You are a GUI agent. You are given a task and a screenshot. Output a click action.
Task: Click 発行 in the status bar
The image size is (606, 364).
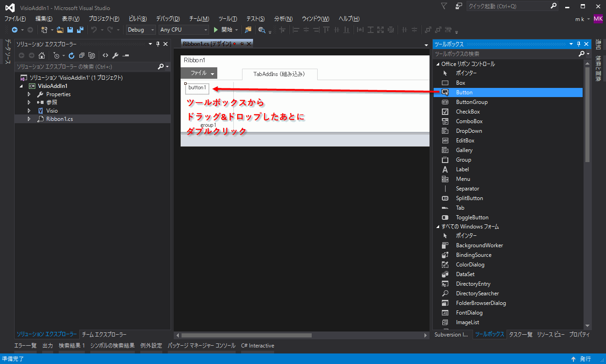pos(585,359)
